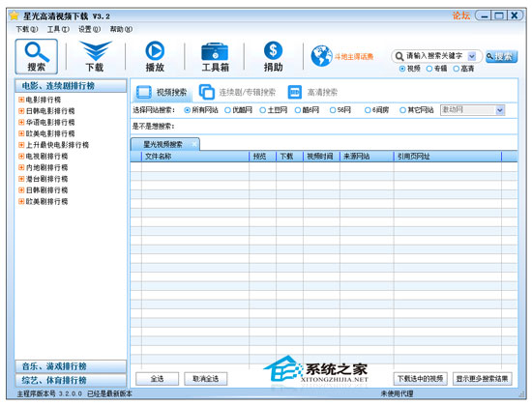532x406 pixels.
Task: Click the magnifier icon in search box
Action: pos(399,56)
